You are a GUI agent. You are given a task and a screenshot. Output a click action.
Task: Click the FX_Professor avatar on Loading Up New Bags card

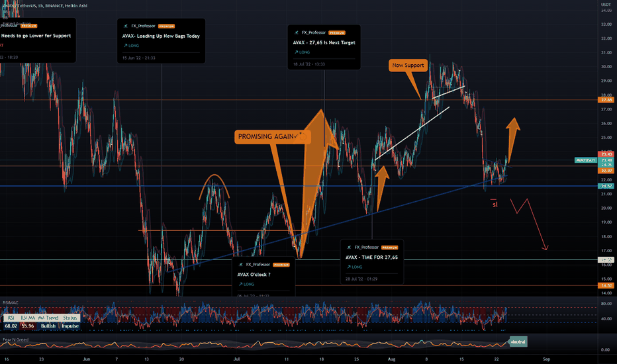(126, 26)
